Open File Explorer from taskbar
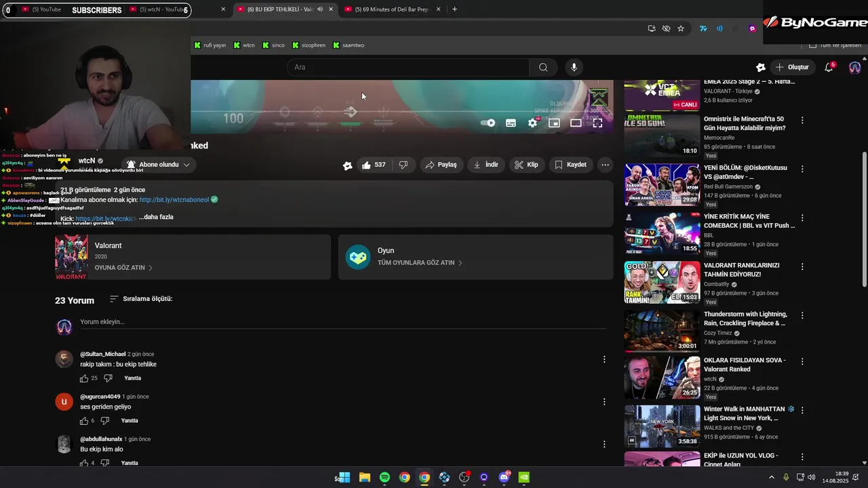 [365, 477]
